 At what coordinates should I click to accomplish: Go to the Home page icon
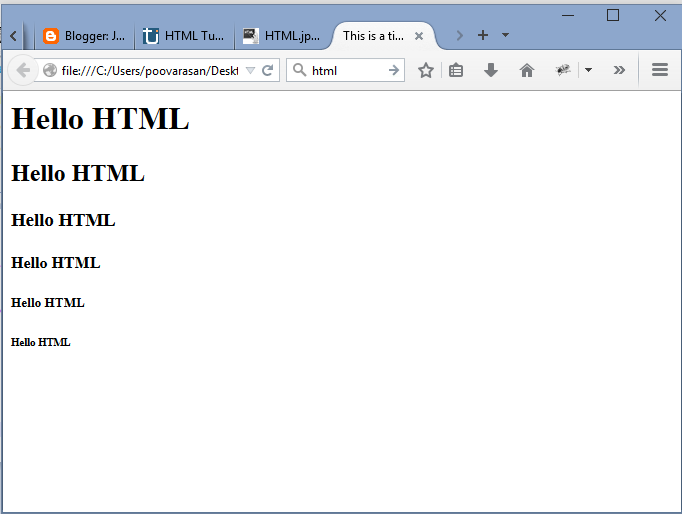coord(527,70)
